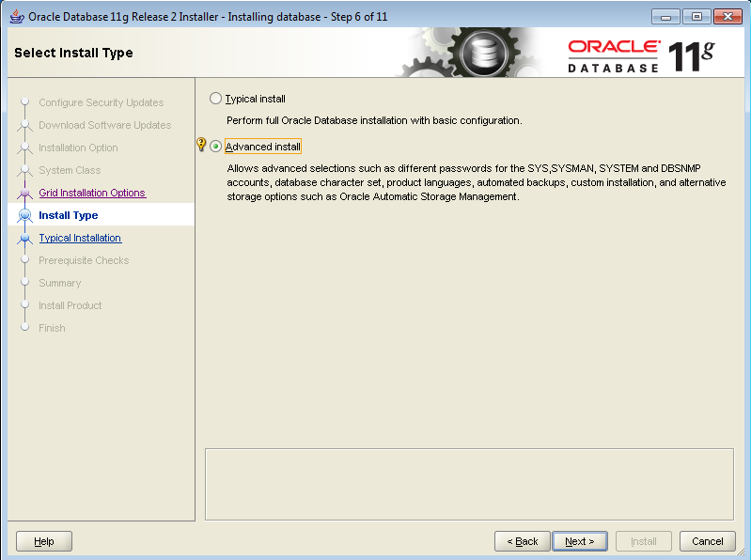Click the Finish step text

pos(52,328)
